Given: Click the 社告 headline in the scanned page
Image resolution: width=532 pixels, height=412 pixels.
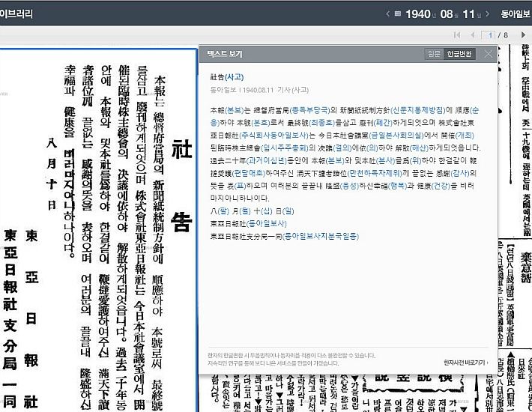Looking at the screenshot, I should [x=181, y=185].
